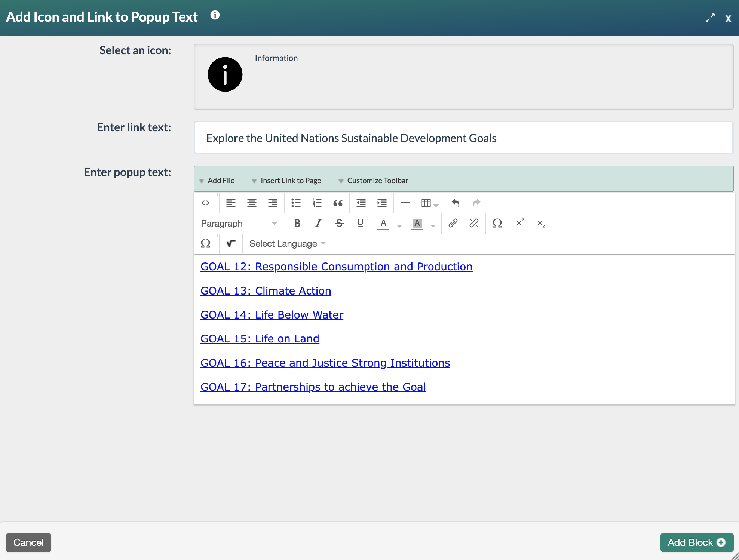
Task: Remove link with unlink icon
Action: coord(474,223)
